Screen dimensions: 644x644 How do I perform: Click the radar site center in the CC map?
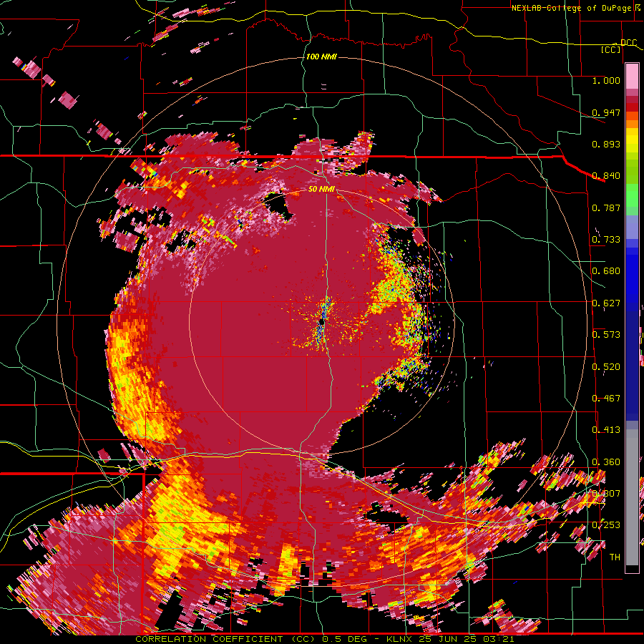click(x=322, y=321)
